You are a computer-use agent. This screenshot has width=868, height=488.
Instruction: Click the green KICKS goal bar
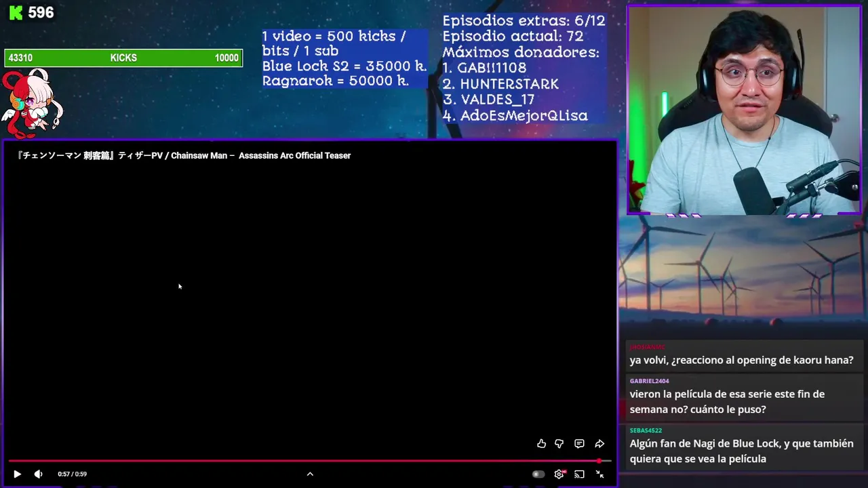pyautogui.click(x=123, y=58)
